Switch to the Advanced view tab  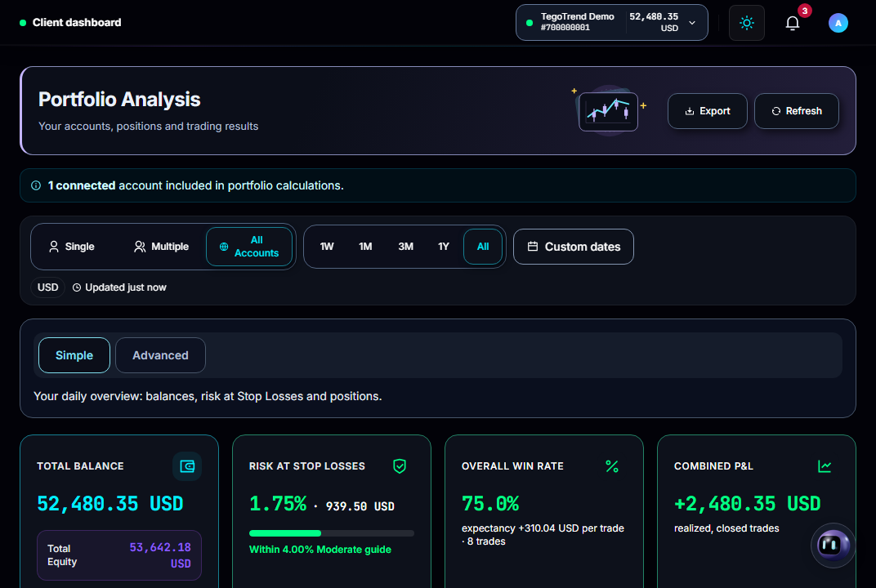pyautogui.click(x=160, y=355)
